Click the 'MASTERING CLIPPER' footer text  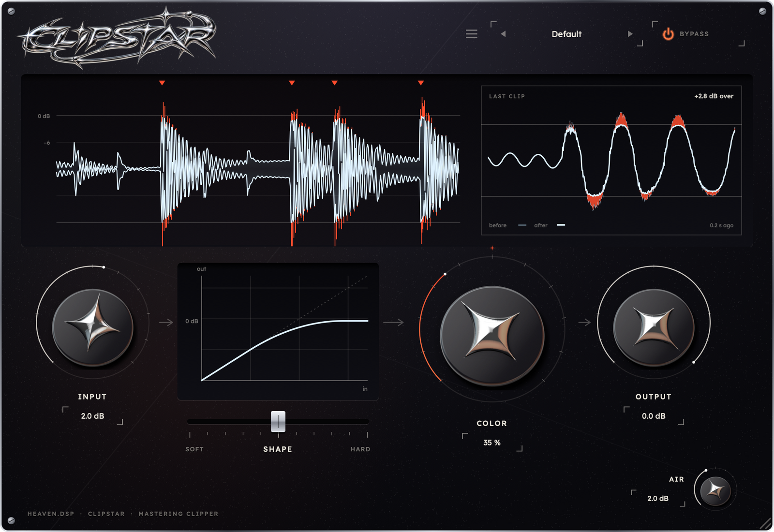click(178, 514)
